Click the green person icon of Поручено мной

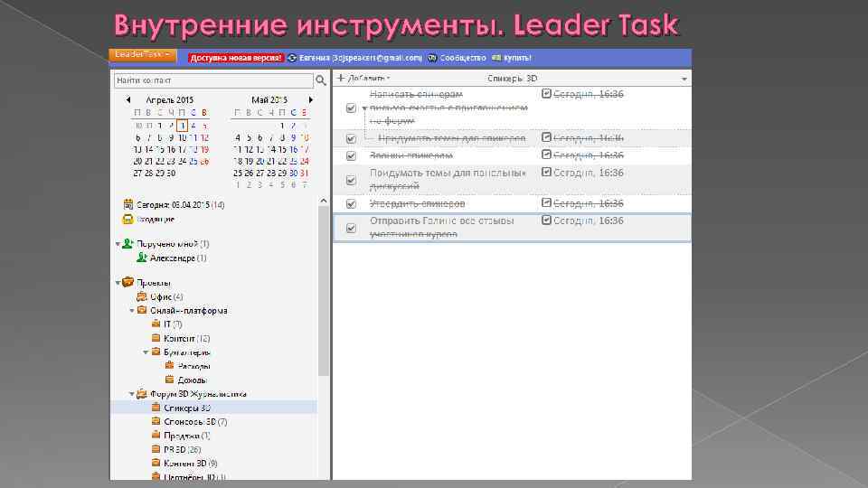[x=127, y=243]
